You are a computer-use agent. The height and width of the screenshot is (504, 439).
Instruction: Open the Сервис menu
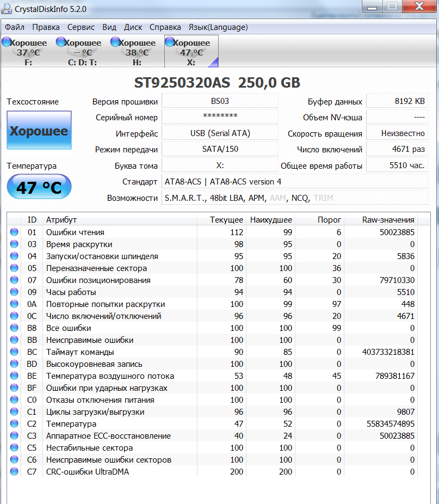[x=81, y=27]
